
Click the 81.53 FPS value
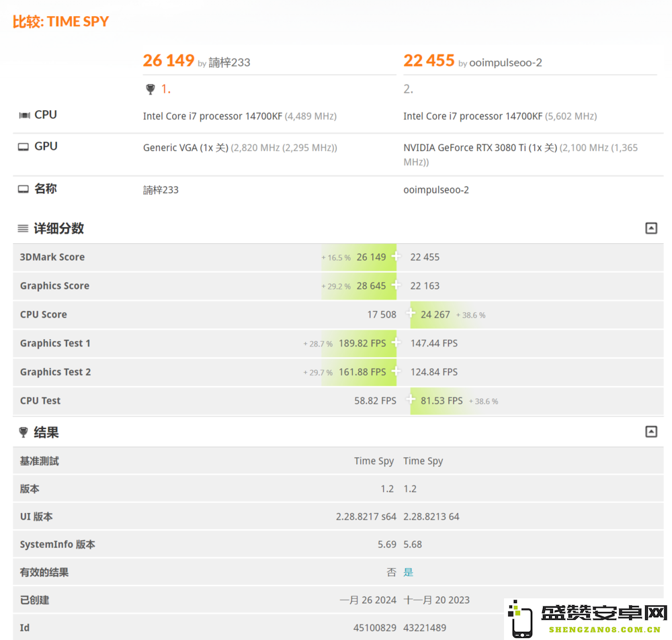(442, 400)
